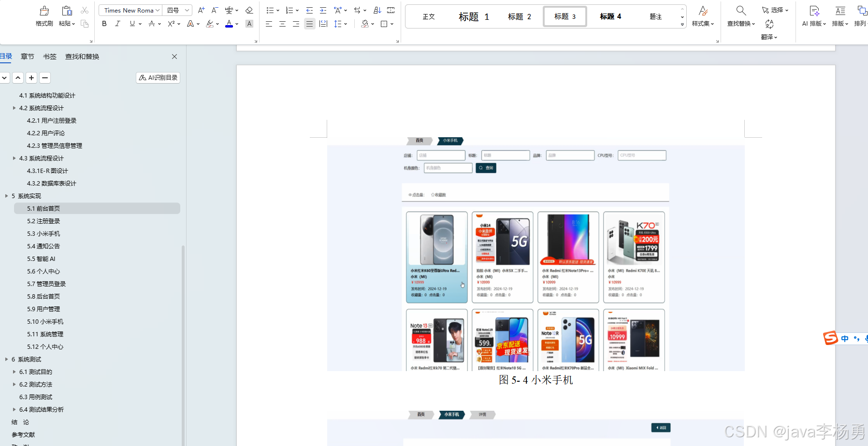This screenshot has height=446, width=868.
Task: Toggle character shading A button
Action: [249, 24]
